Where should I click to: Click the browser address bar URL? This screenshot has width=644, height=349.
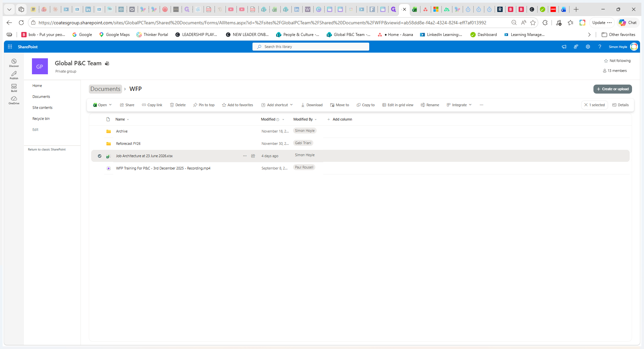click(262, 23)
